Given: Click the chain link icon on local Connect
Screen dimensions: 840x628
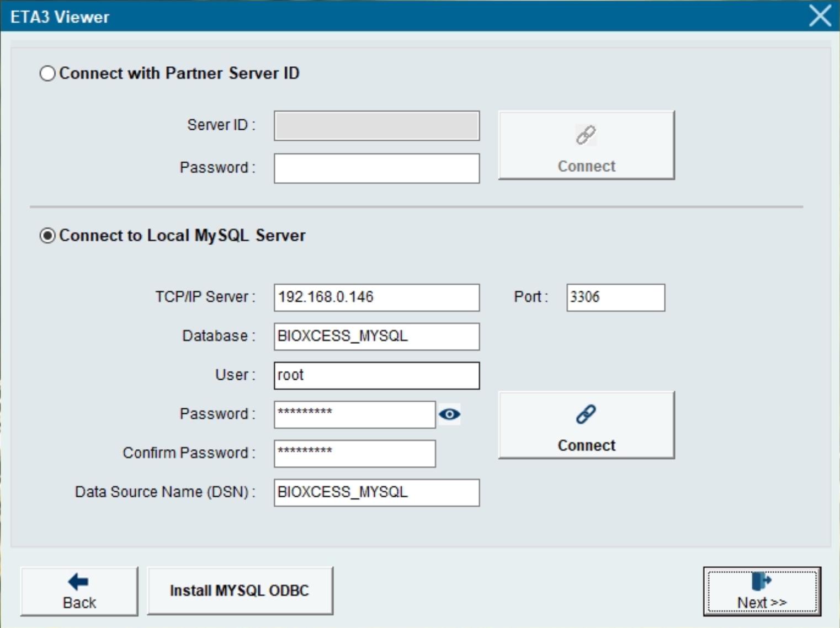Looking at the screenshot, I should click(x=586, y=414).
